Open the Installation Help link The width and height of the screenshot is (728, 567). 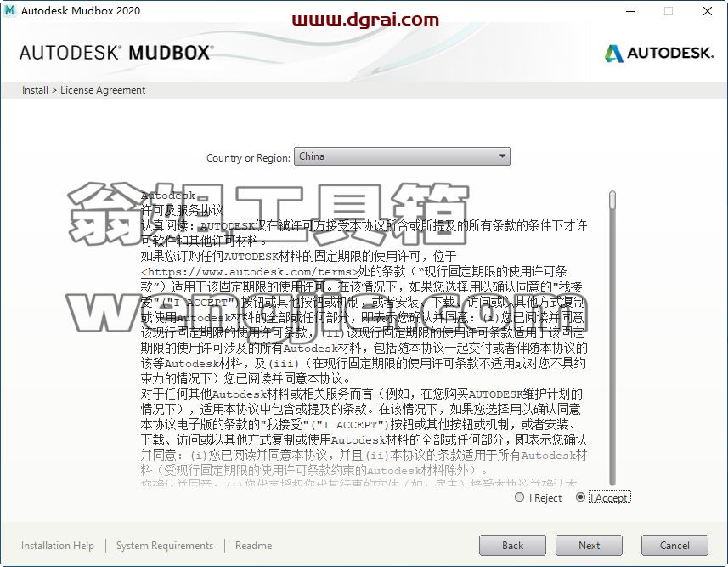[58, 546]
